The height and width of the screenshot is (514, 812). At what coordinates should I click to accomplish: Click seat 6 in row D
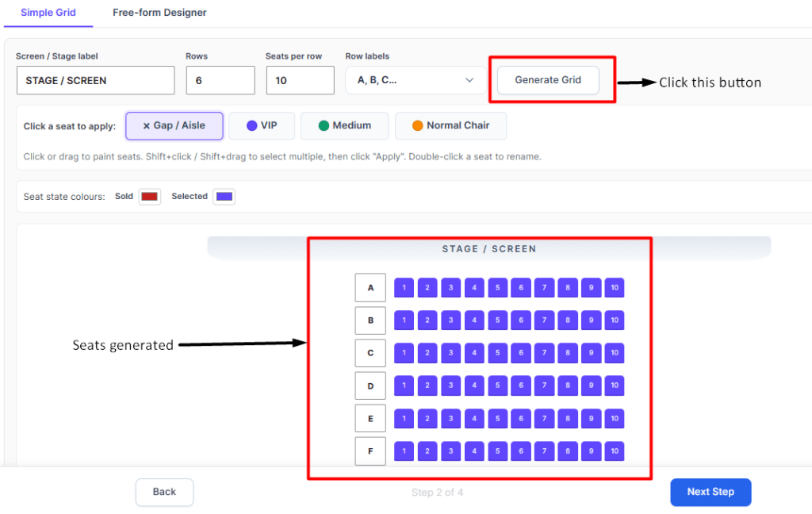coord(521,385)
